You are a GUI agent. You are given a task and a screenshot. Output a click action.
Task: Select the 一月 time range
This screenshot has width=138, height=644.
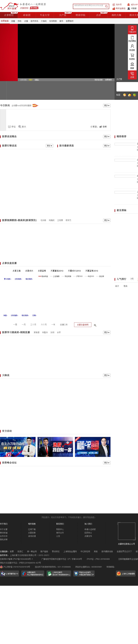(24, 325)
